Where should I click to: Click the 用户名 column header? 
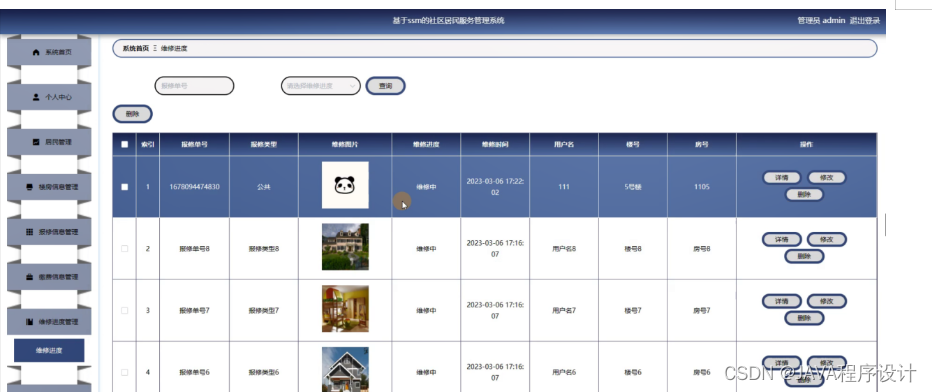[564, 144]
